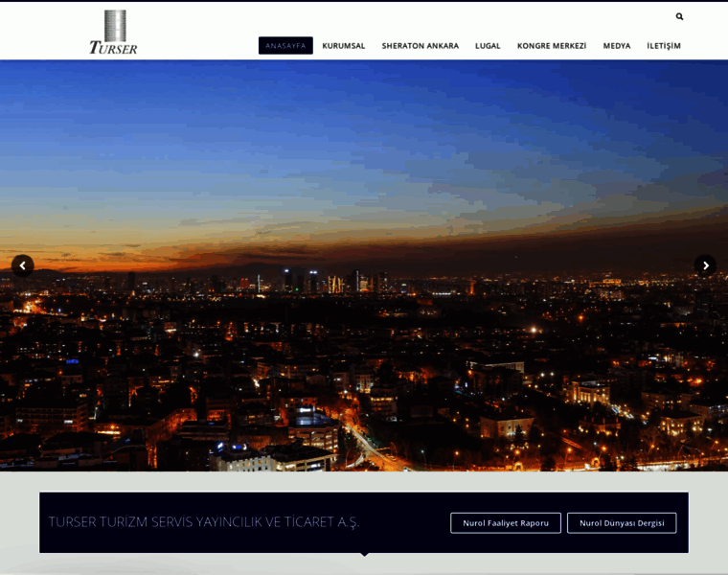Image resolution: width=728 pixels, height=575 pixels.
Task: Go to the previous slide arrow
Action: coord(22,265)
